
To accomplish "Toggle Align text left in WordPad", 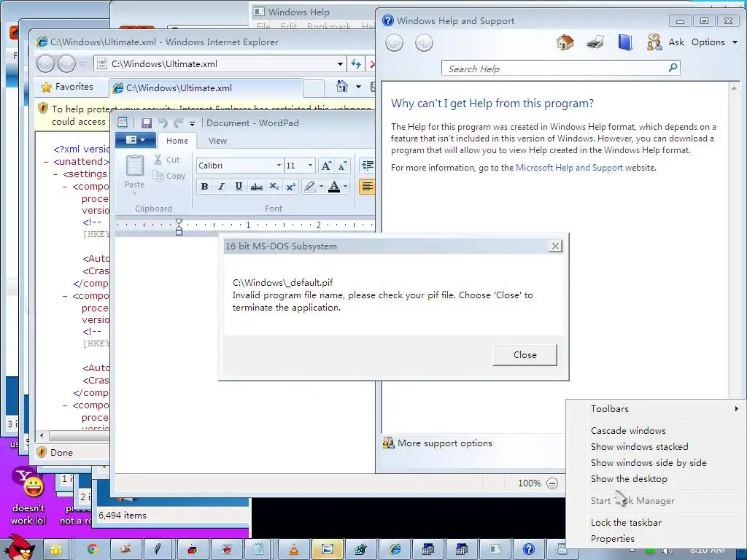I will point(367,187).
